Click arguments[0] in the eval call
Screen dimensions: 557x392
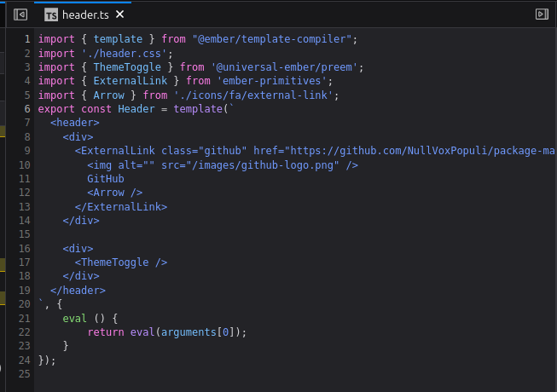198,332
